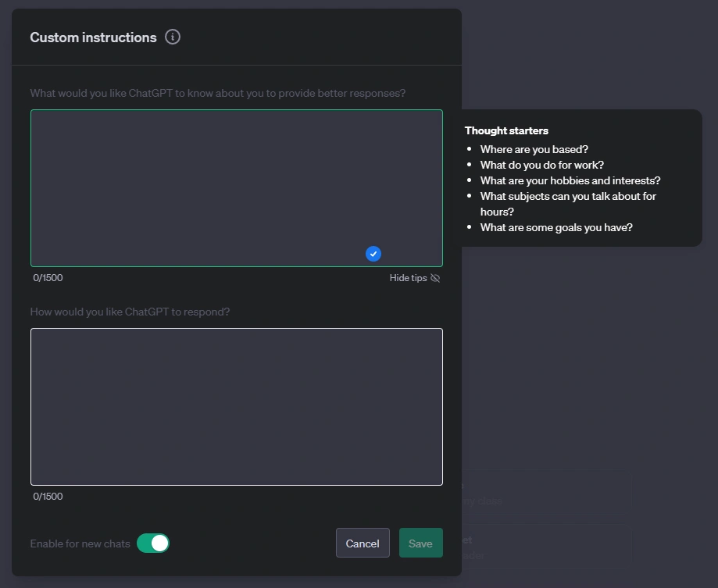Click the 'How would you like ChatGPT to respond?' label
The width and height of the screenshot is (718, 588).
pyautogui.click(x=130, y=312)
